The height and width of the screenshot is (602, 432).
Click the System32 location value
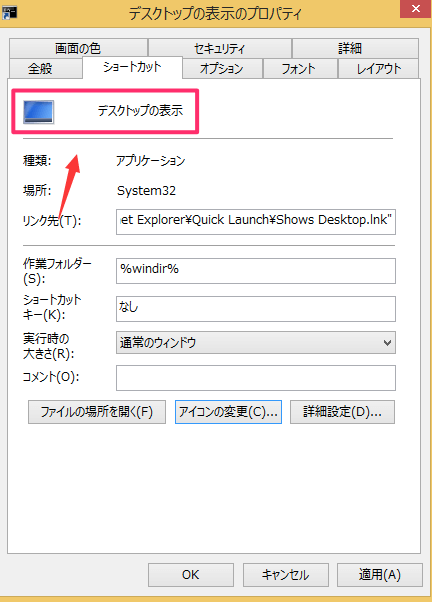tap(146, 191)
